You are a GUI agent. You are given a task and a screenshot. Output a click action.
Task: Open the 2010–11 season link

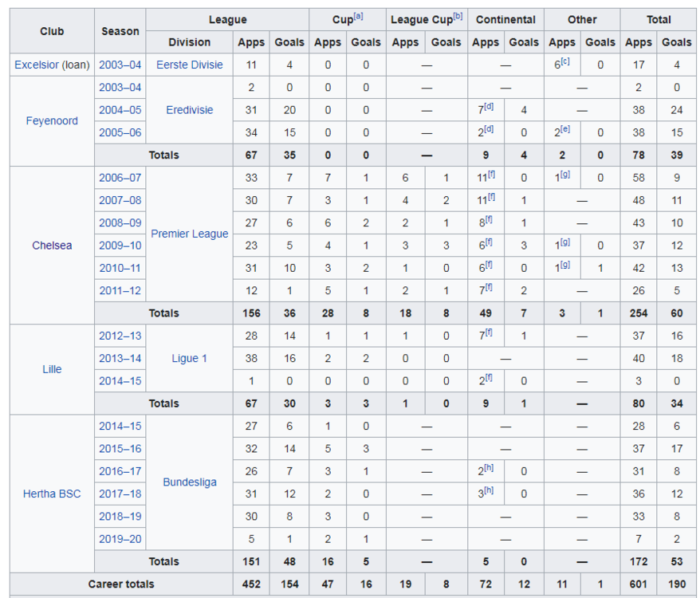click(x=120, y=268)
